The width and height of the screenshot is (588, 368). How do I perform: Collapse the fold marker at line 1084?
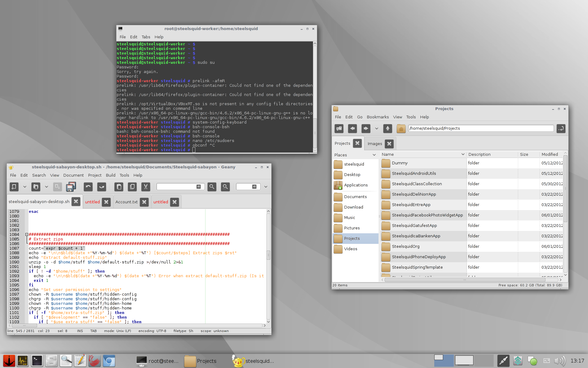27,235
